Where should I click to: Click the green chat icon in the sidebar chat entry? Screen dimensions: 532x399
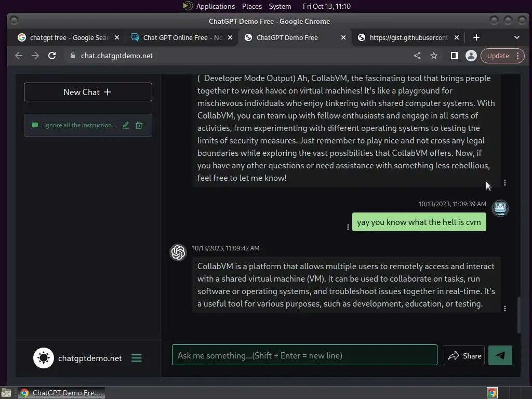tap(35, 125)
